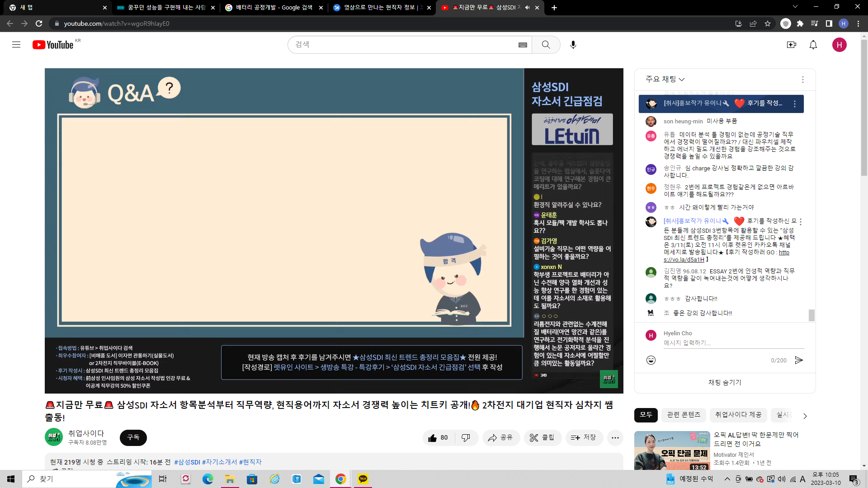Go back in browser history
The width and height of the screenshot is (868, 488).
pyautogui.click(x=10, y=23)
